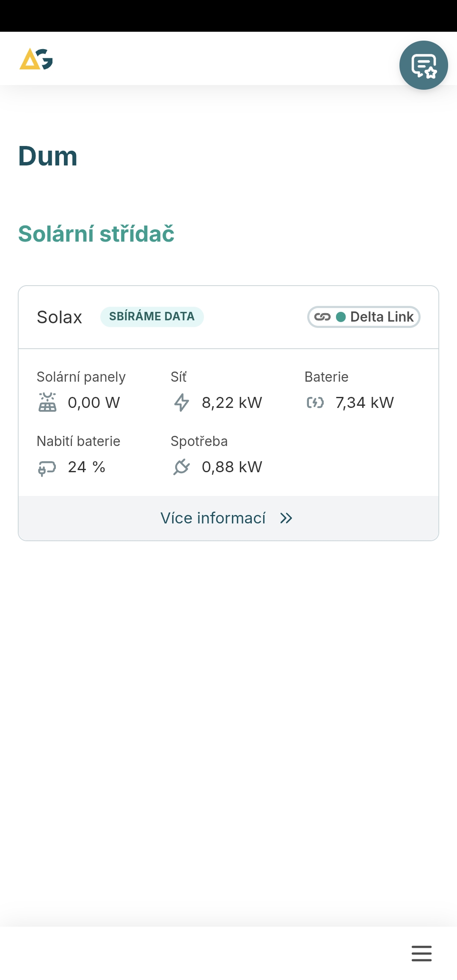This screenshot has width=457, height=980.
Task: Click the 7,34 kW battery value
Action: tap(365, 402)
